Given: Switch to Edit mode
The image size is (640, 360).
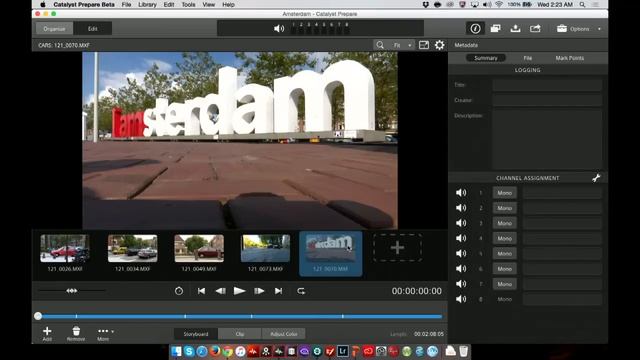Looking at the screenshot, I should point(93,29).
